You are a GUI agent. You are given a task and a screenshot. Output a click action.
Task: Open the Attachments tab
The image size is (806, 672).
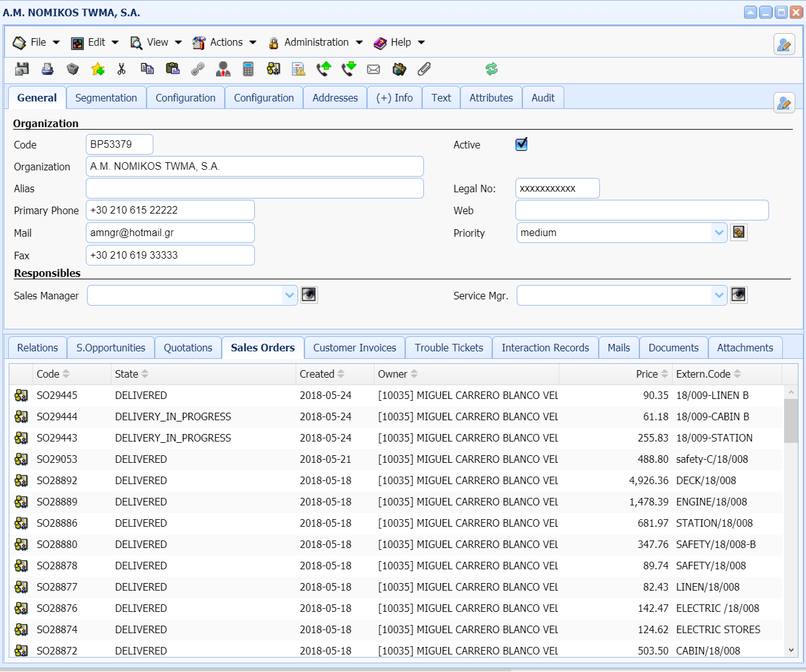tap(745, 348)
